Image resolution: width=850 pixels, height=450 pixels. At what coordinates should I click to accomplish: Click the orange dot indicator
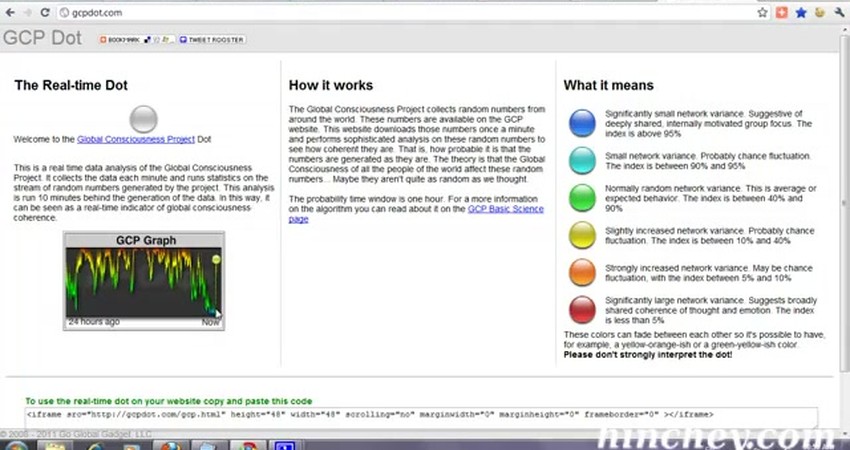[582, 272]
